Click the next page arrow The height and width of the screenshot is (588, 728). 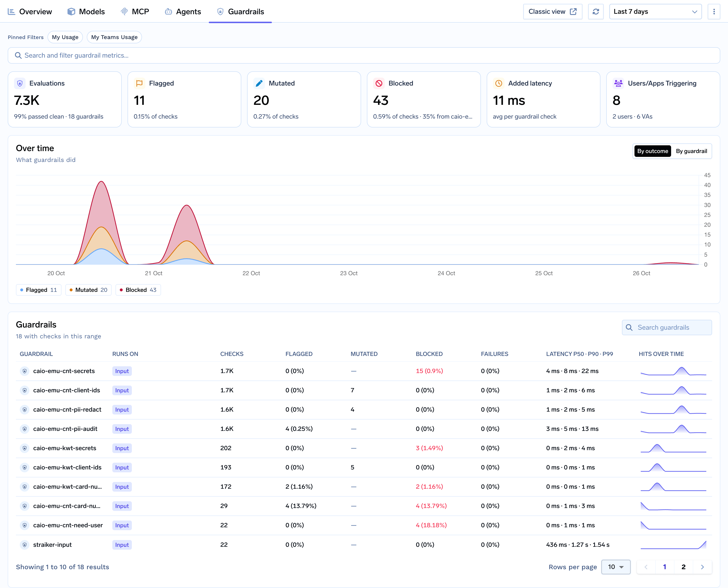pyautogui.click(x=702, y=567)
